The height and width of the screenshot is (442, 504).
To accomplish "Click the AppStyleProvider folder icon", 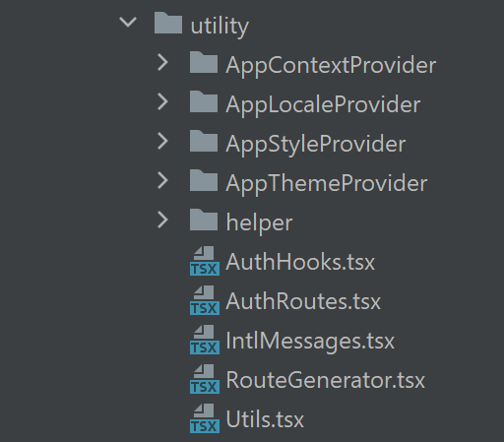I will pos(204,141).
